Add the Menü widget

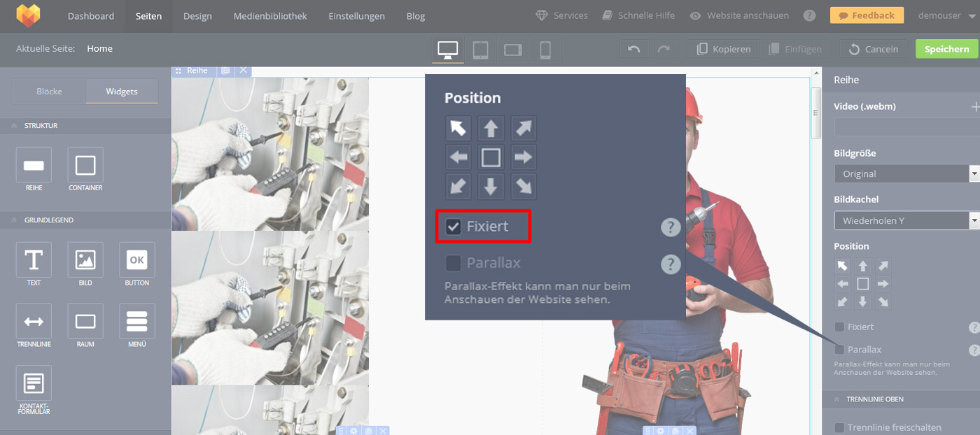[x=137, y=322]
